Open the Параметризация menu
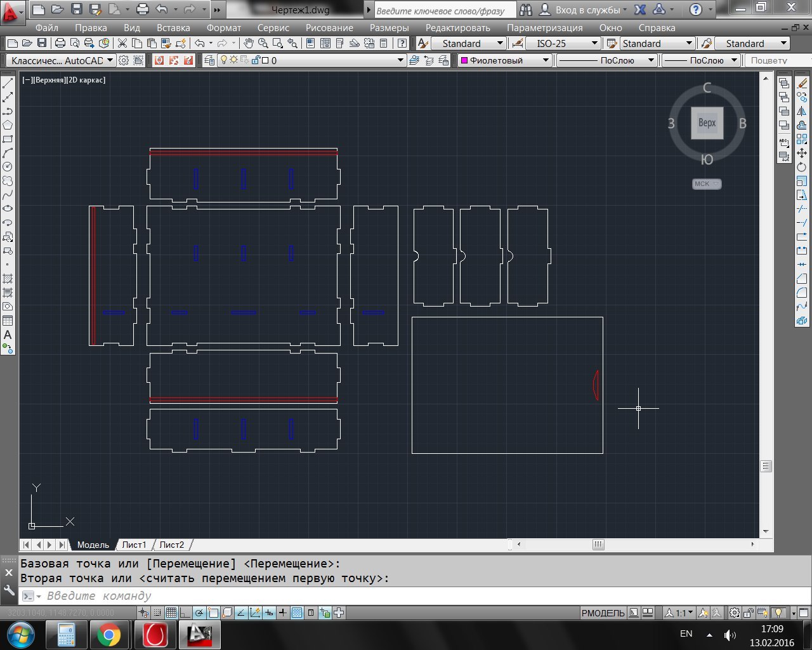The height and width of the screenshot is (650, 812). click(545, 28)
